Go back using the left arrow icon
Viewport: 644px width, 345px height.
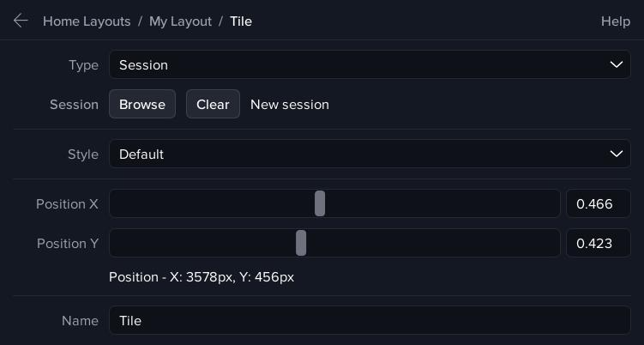[x=21, y=21]
